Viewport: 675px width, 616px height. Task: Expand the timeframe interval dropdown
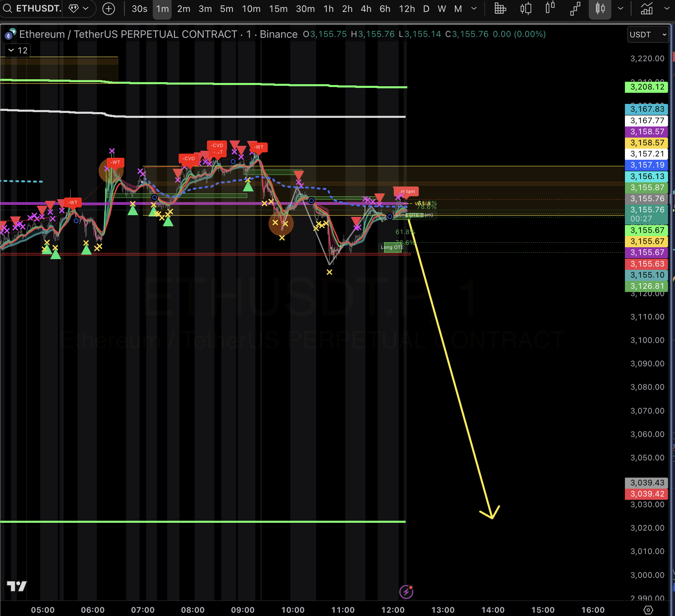(x=474, y=9)
